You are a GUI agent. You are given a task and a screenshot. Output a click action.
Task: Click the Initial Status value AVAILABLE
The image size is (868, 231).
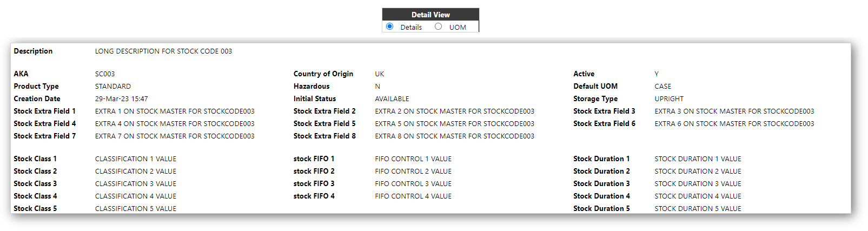392,99
